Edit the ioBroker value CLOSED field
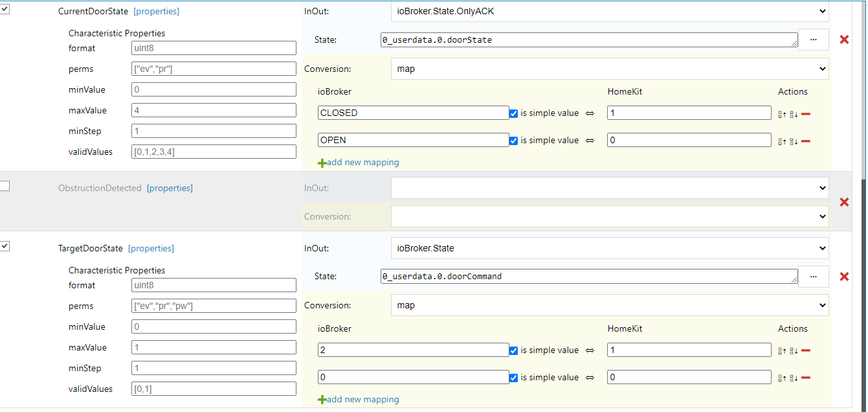The width and height of the screenshot is (868, 412). [x=414, y=113]
